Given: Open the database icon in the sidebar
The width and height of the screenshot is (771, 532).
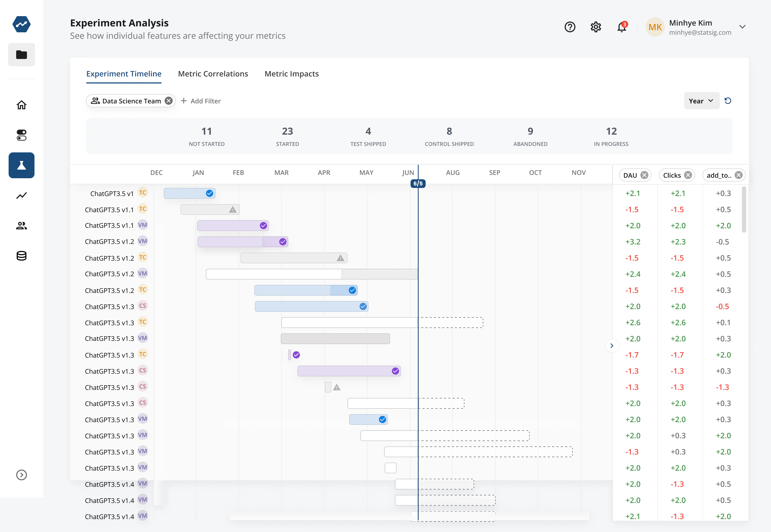Looking at the screenshot, I should click(x=21, y=256).
